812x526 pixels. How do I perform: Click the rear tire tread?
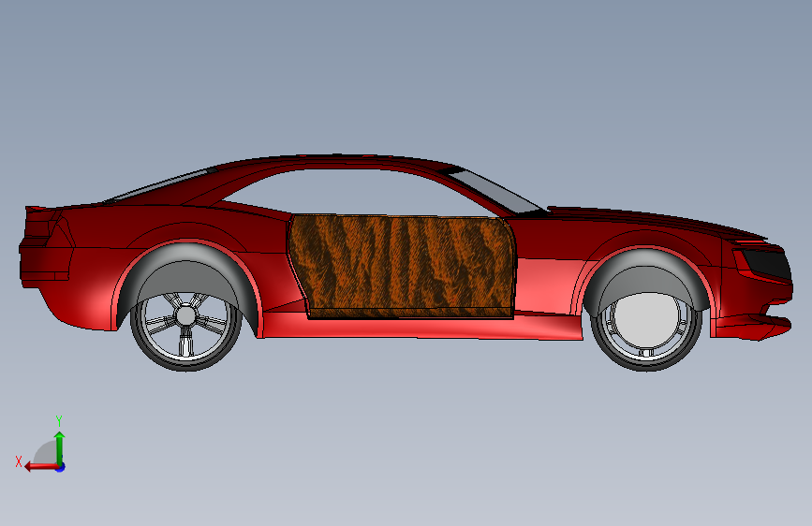(x=185, y=365)
